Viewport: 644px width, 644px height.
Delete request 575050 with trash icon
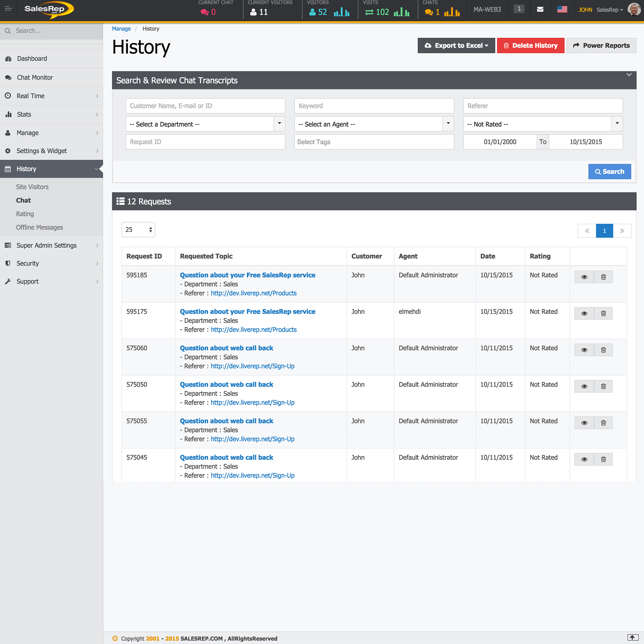coord(603,386)
